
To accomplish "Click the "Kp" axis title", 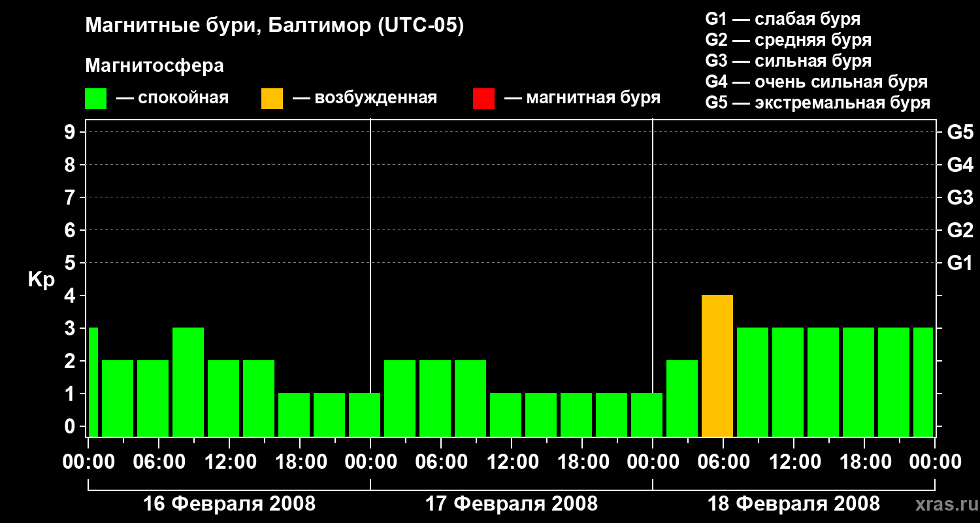I will pos(41,280).
